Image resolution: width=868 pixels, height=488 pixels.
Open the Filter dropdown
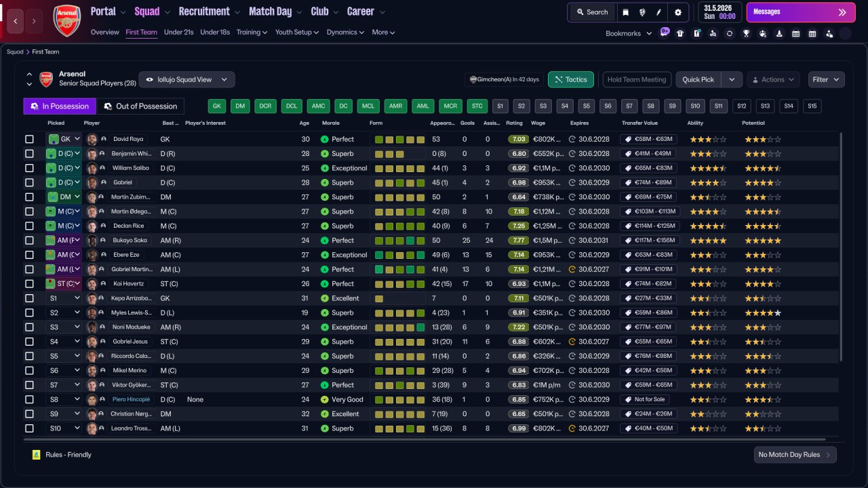click(826, 79)
